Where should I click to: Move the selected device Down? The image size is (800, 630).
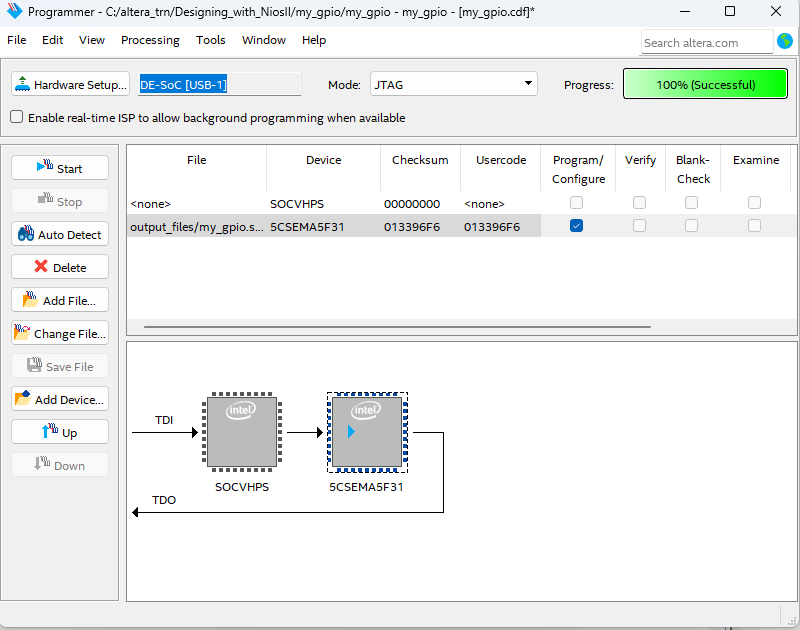coord(60,465)
